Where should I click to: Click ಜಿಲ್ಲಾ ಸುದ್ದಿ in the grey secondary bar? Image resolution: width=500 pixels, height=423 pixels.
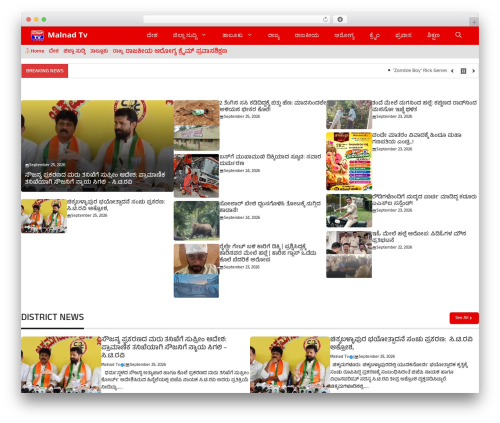pyautogui.click(x=74, y=51)
